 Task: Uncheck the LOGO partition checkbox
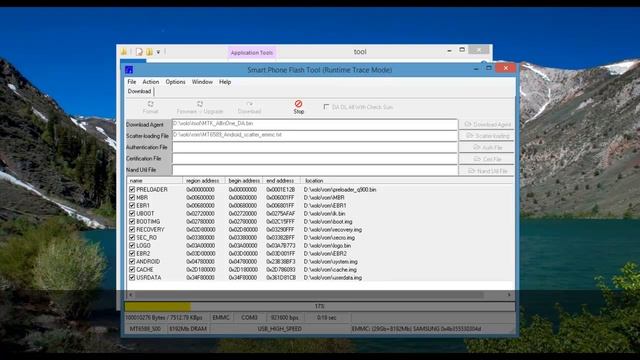coord(132,245)
